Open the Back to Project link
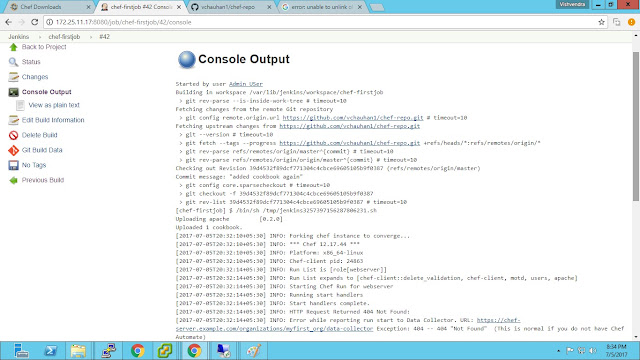This screenshot has width=640, height=360. [44, 47]
